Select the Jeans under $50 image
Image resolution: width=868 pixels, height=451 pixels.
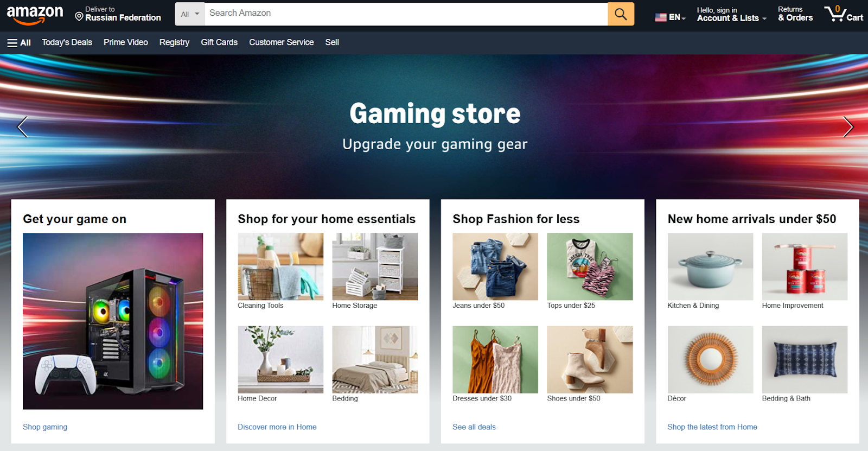[495, 266]
